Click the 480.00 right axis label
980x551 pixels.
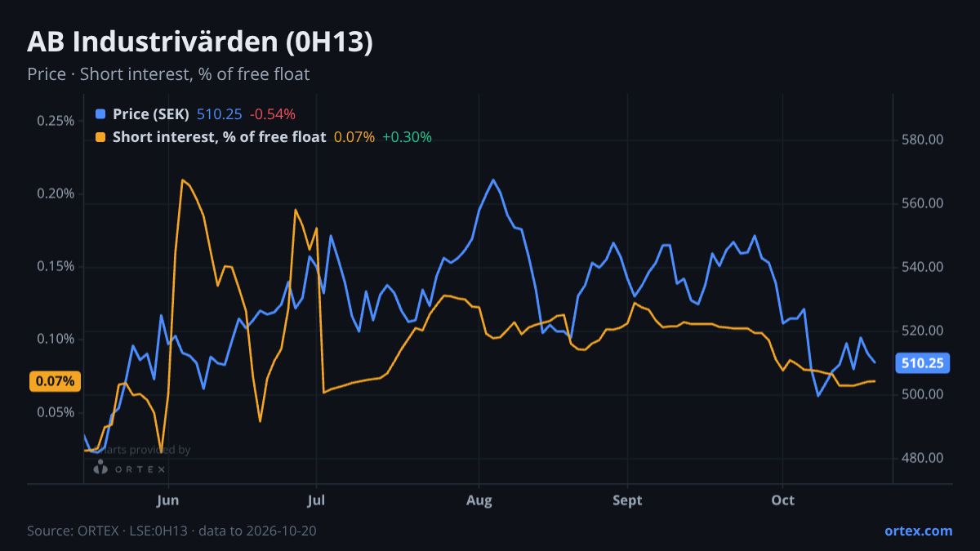click(x=924, y=458)
